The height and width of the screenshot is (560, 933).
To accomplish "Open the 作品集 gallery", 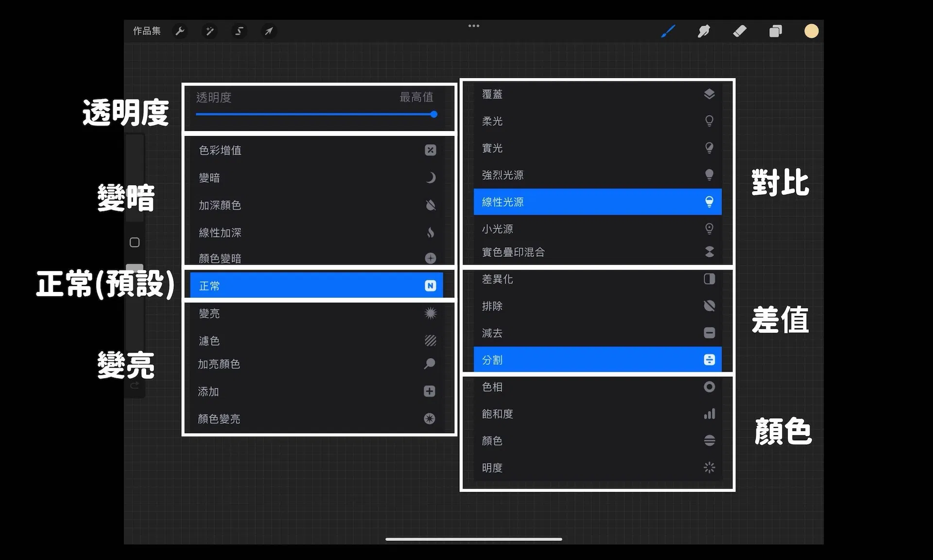I will [147, 31].
